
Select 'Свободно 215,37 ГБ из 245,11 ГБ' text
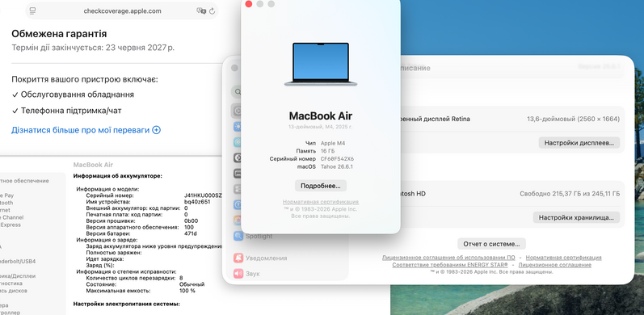[x=570, y=194]
